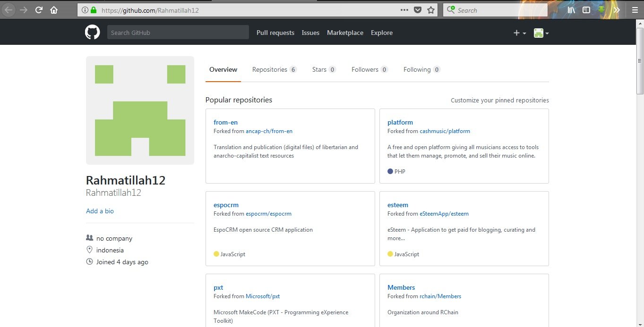Click 'Organization around RChain' description
644x327 pixels.
pos(423,312)
